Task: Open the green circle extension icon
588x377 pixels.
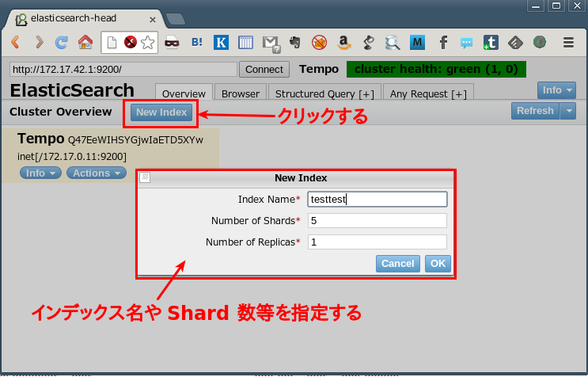Action: 540,42
